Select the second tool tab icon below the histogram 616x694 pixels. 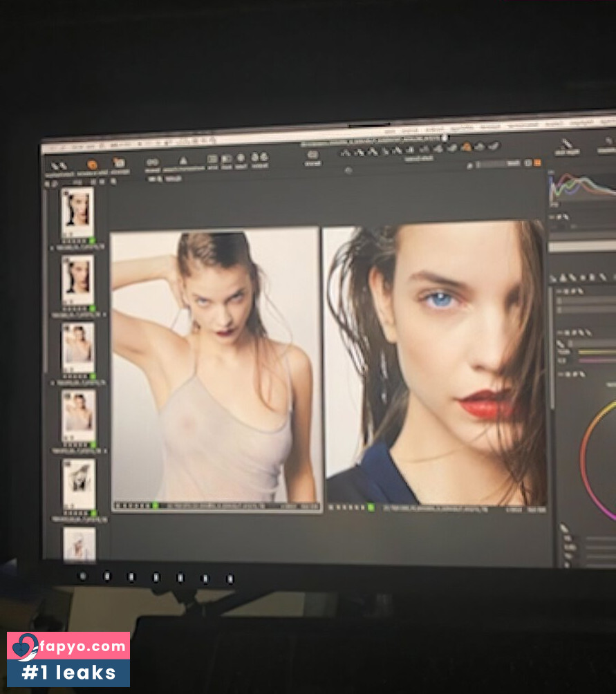563,278
